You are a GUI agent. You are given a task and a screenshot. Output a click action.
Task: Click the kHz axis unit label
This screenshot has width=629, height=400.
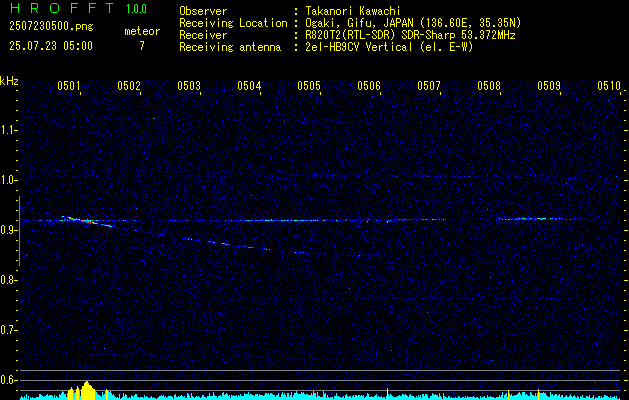point(9,81)
